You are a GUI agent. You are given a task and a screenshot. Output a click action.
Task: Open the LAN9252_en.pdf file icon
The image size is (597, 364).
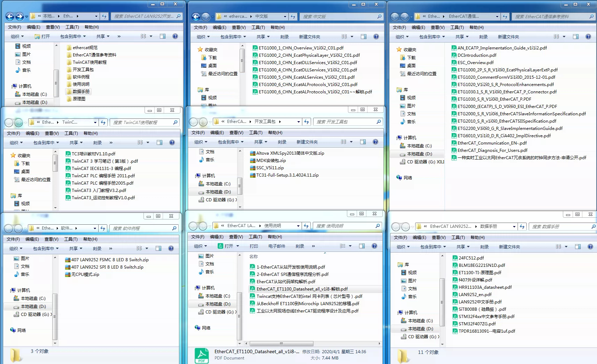tap(455, 295)
